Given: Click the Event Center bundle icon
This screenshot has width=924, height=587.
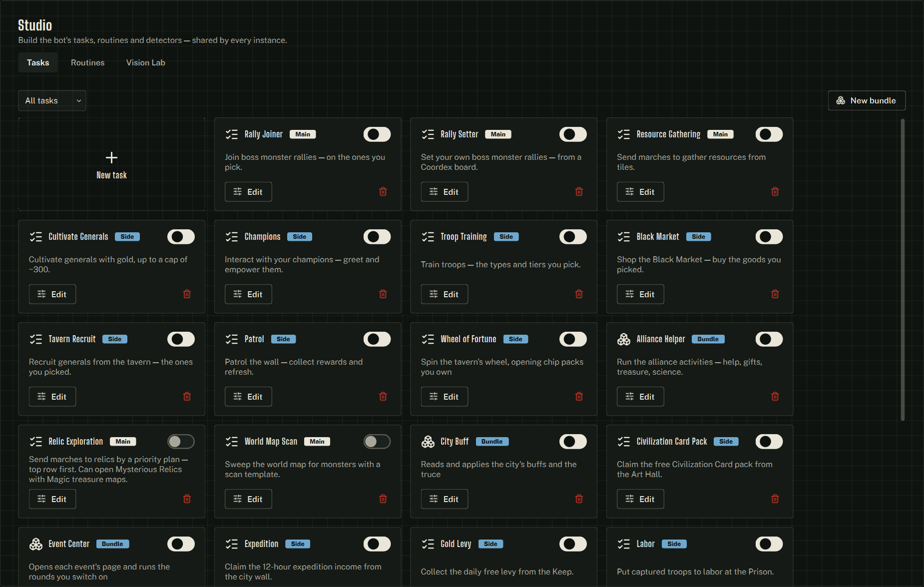Looking at the screenshot, I should coord(36,544).
